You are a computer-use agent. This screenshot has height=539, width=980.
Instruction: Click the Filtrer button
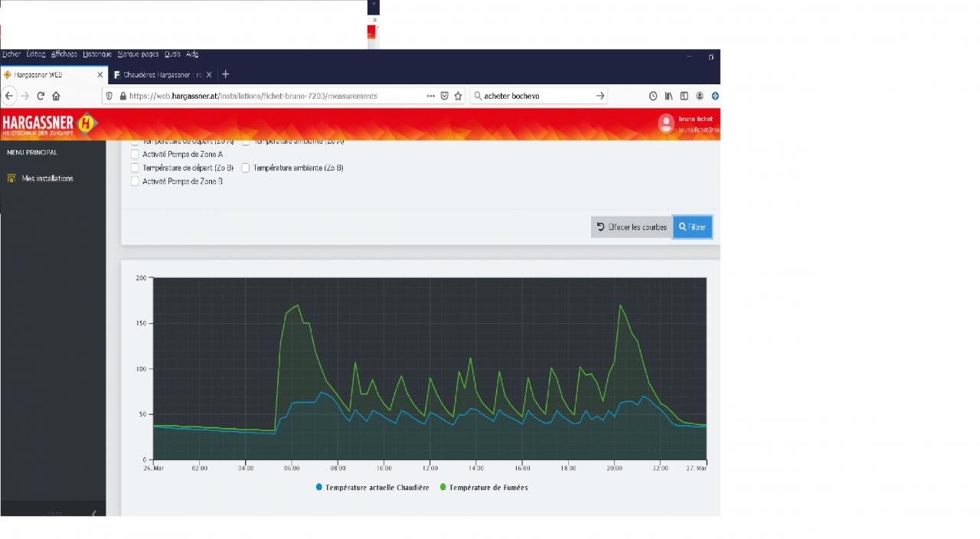click(x=693, y=227)
